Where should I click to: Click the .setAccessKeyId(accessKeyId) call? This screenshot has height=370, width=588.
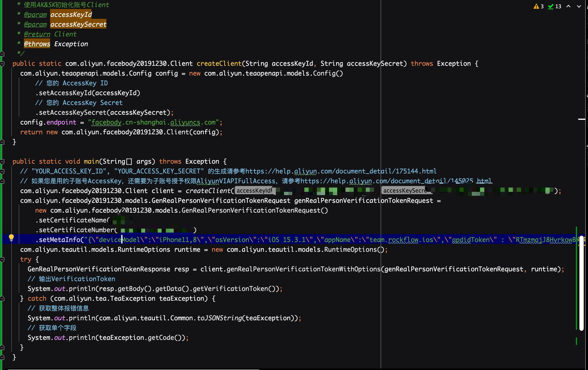[x=88, y=93]
